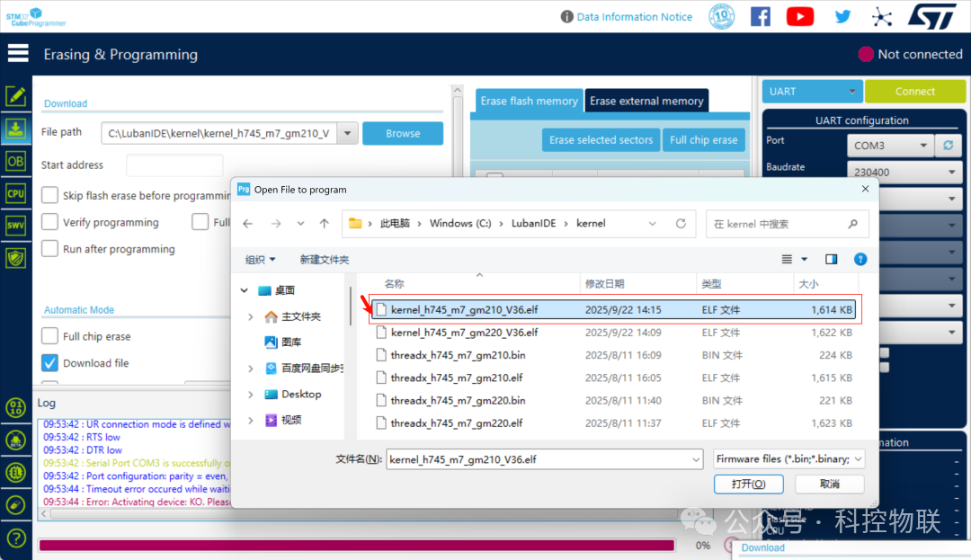Open the SWV serial wire viewer
This screenshot has width=971, height=560.
pos(15,226)
